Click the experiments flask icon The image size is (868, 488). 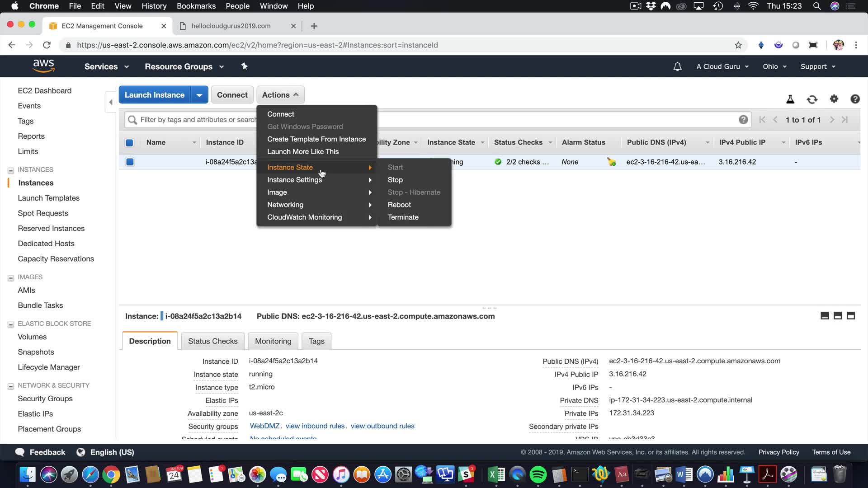(x=790, y=99)
